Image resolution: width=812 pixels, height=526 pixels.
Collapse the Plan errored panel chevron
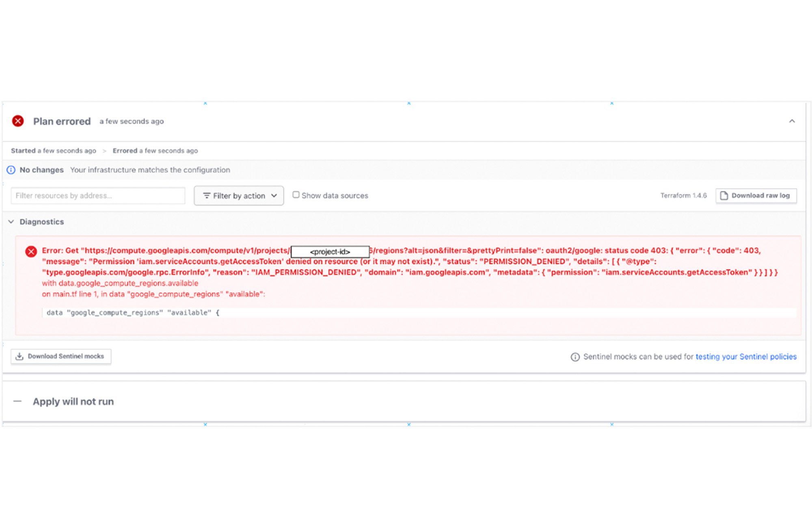point(792,121)
